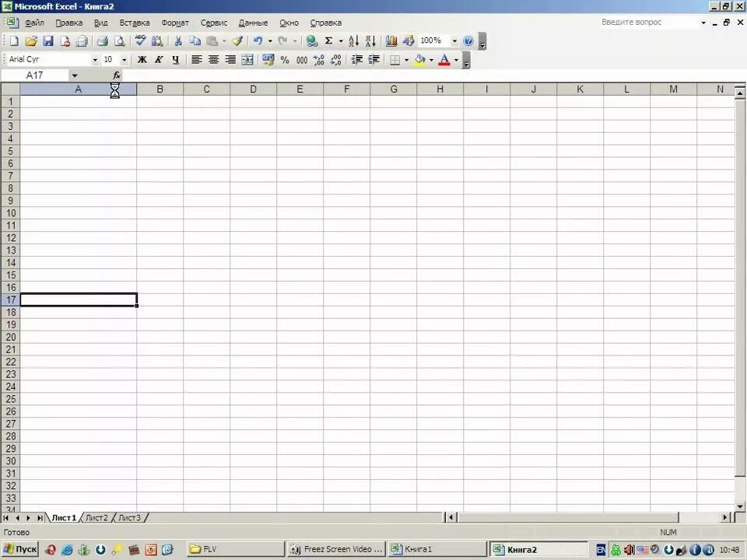This screenshot has width=747, height=560.
Task: Click the horizontal scrollbar right arrow
Action: click(x=725, y=517)
